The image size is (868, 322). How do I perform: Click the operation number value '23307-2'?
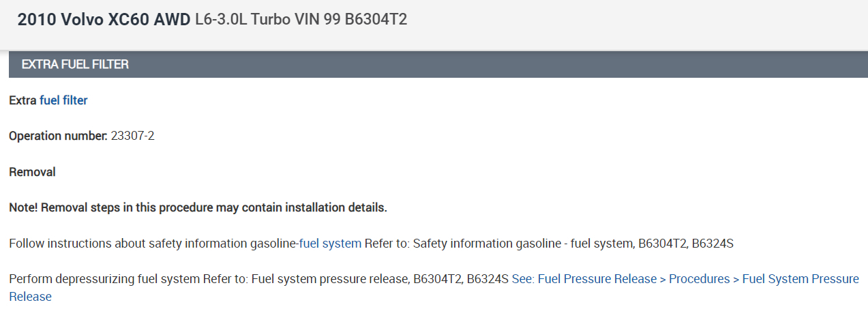tap(132, 136)
